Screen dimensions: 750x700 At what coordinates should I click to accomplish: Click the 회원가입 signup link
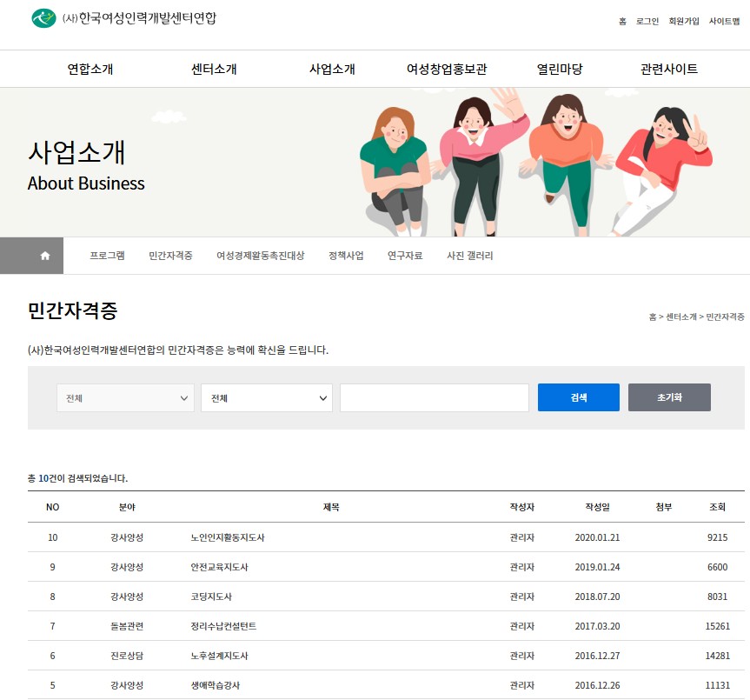pyautogui.click(x=682, y=20)
